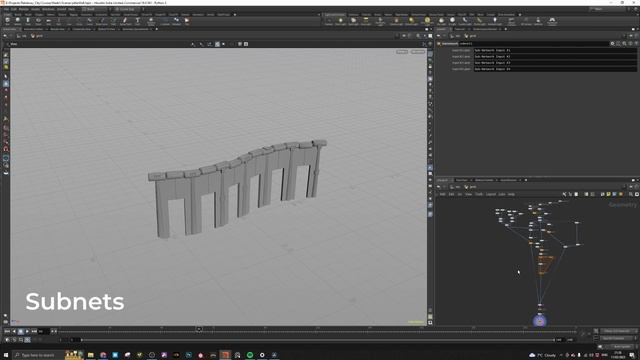640x360 pixels.
Task: Click the back arrow in scene view path bar
Action: [x=5, y=36]
